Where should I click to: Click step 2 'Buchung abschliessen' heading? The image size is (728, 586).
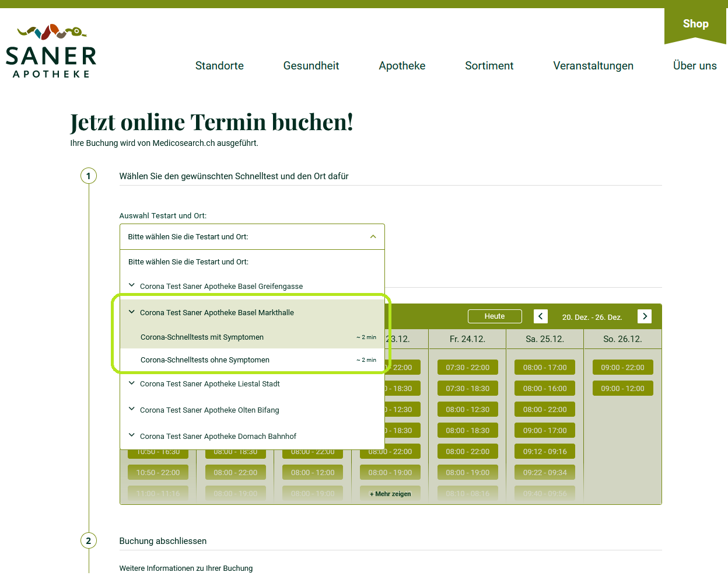pos(163,541)
